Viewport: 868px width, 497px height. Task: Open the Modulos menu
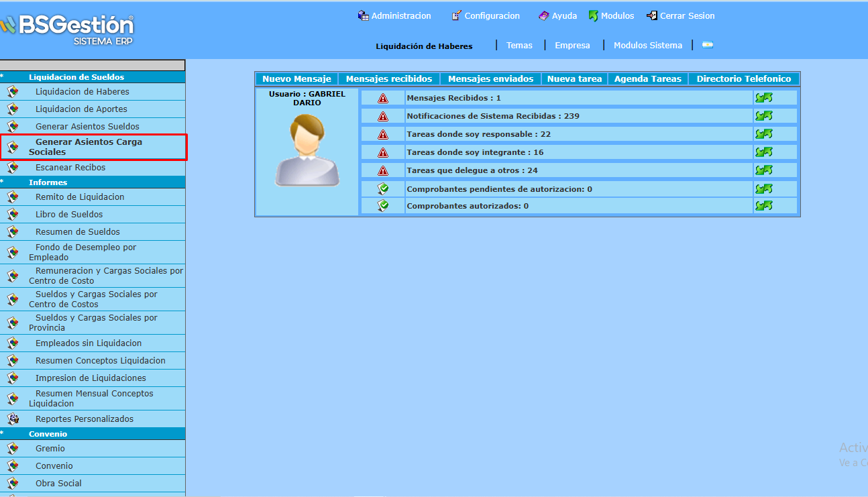pyautogui.click(x=611, y=15)
